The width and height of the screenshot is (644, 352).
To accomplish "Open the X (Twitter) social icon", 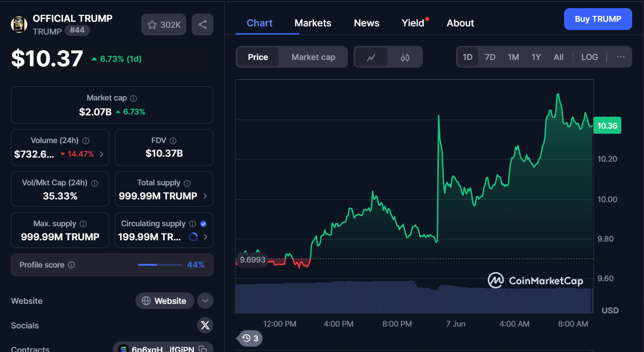I will coord(205,325).
